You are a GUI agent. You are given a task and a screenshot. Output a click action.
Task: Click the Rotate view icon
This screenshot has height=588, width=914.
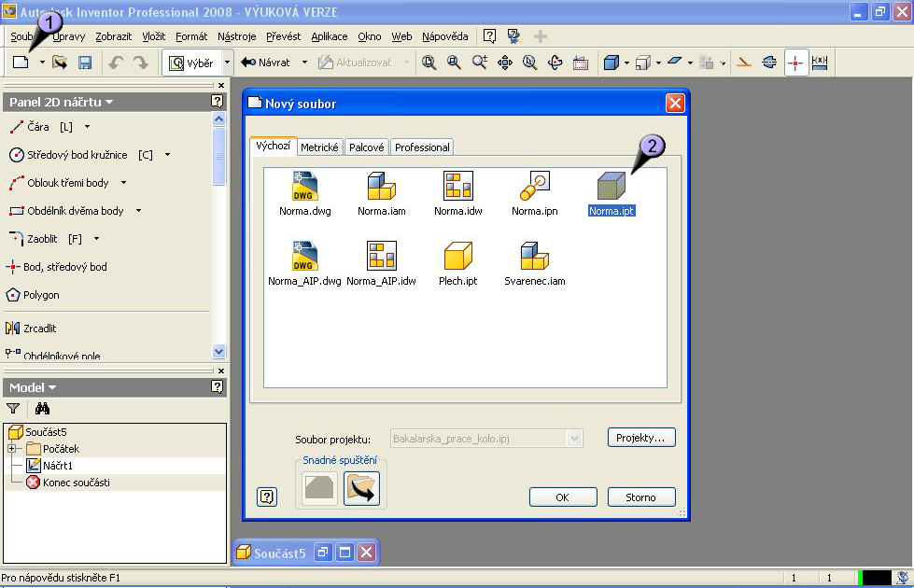pos(555,63)
